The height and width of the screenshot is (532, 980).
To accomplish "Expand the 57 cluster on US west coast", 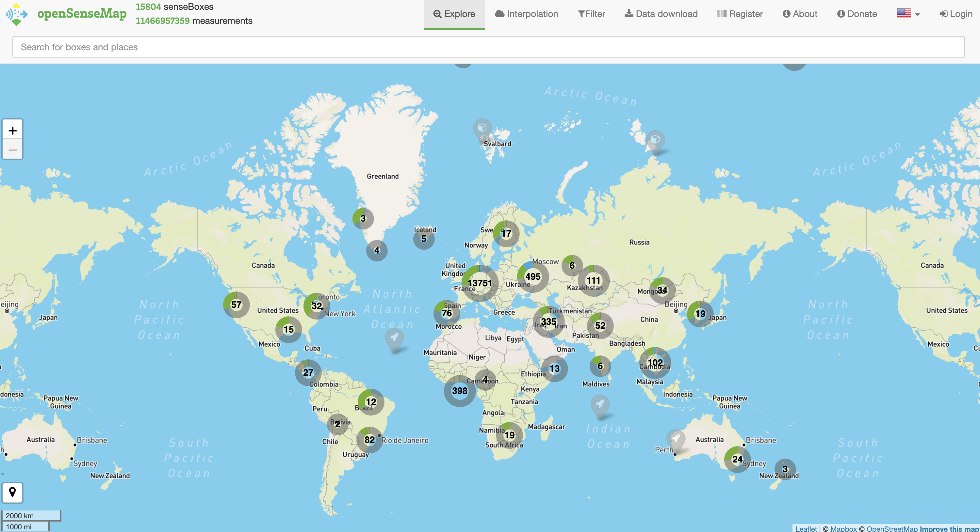I will pyautogui.click(x=236, y=305).
